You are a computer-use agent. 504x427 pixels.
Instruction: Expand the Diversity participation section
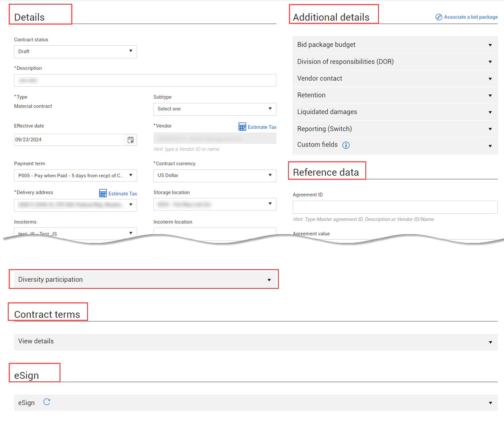point(144,280)
